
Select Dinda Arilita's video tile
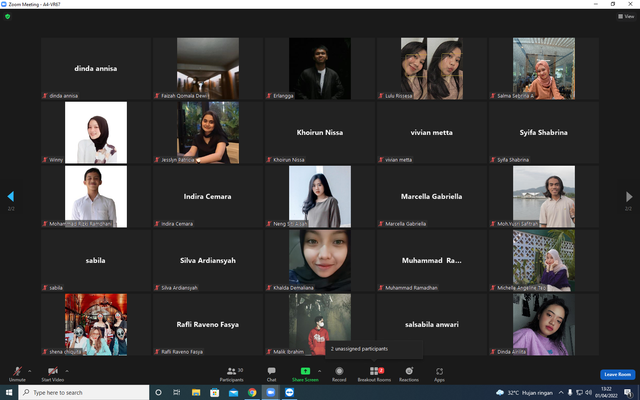tap(544, 324)
